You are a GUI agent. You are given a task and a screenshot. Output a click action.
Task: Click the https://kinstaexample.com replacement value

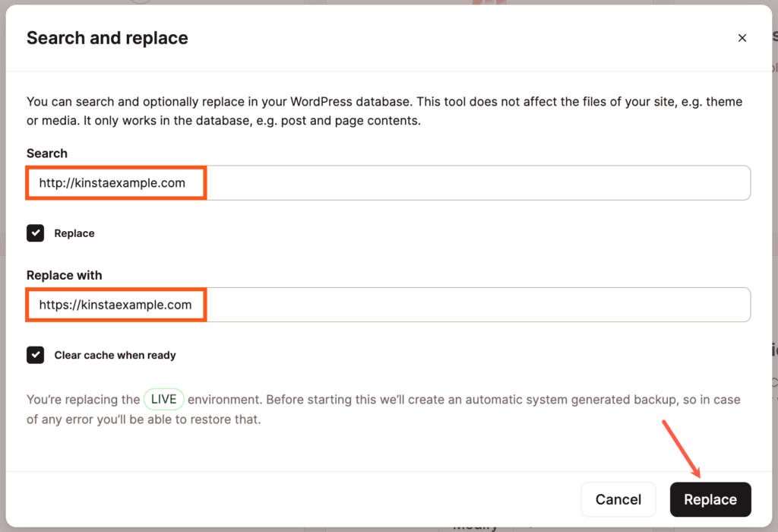tap(115, 305)
